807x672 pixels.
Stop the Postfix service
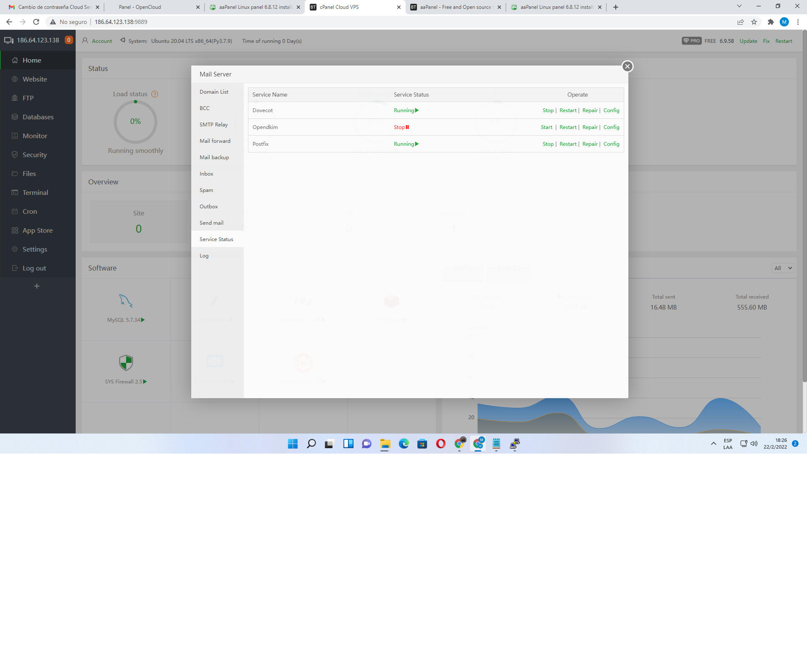click(548, 144)
